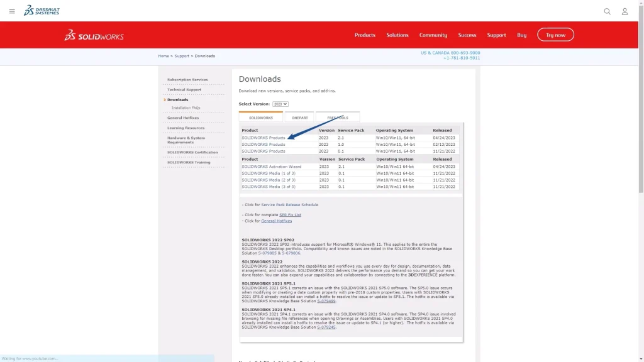
Task: Open the Products menu
Action: point(365,35)
